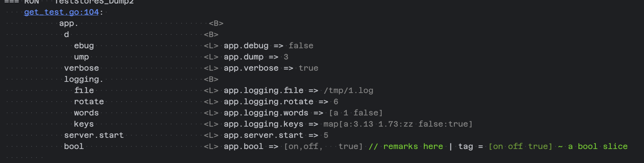This screenshot has width=644, height=163.
Task: Select the "words" leaf node
Action: coord(86,113)
